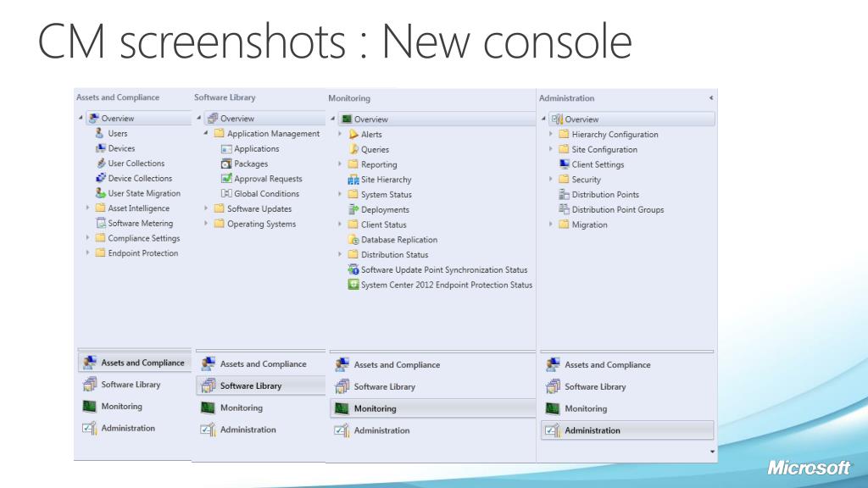This screenshot has width=868, height=488.
Task: Click the Monitoring pane header title
Action: [349, 98]
